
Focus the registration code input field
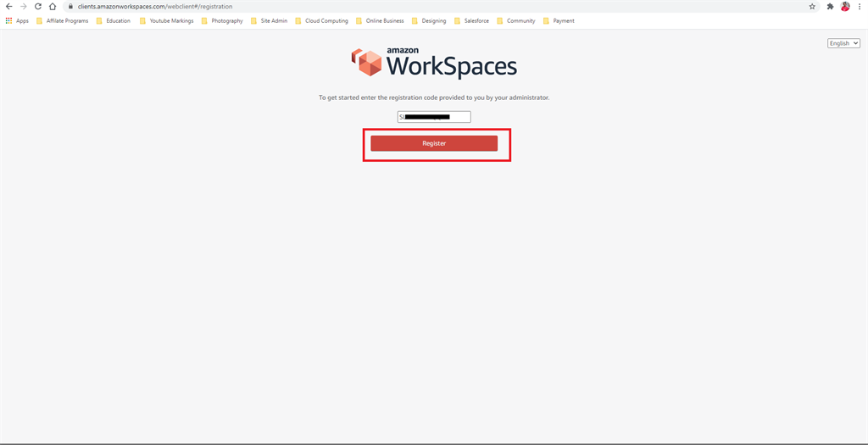tap(434, 117)
